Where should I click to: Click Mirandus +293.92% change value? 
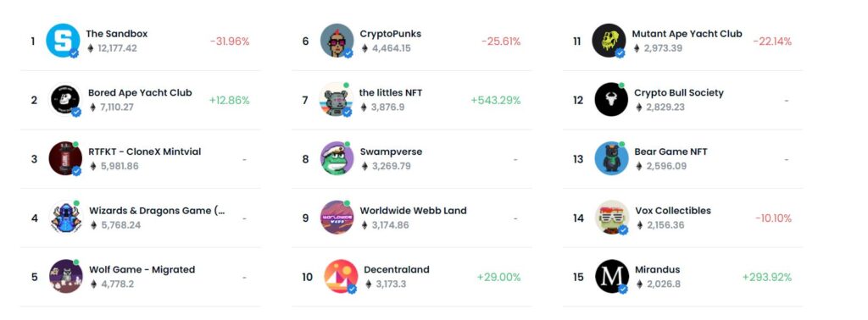pyautogui.click(x=766, y=277)
